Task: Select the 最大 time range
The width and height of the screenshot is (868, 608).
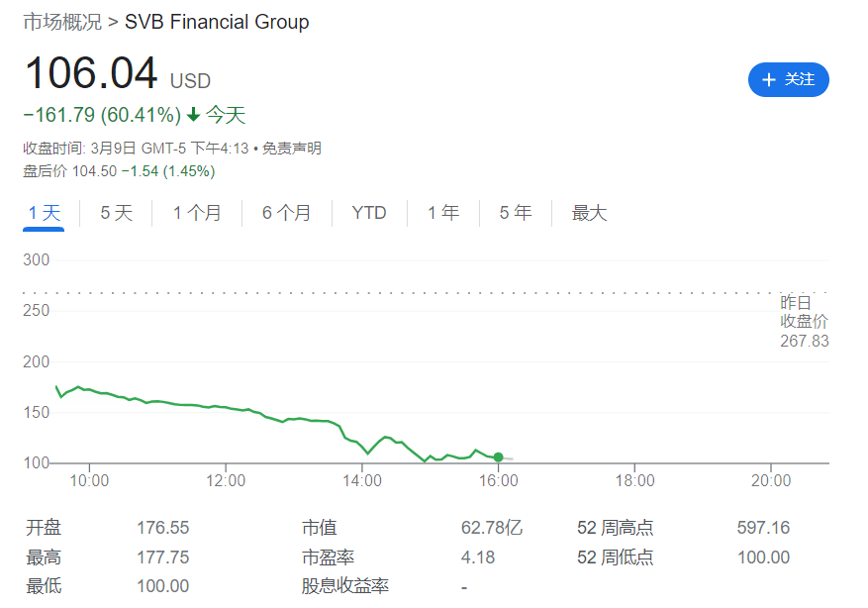Action: 589,212
